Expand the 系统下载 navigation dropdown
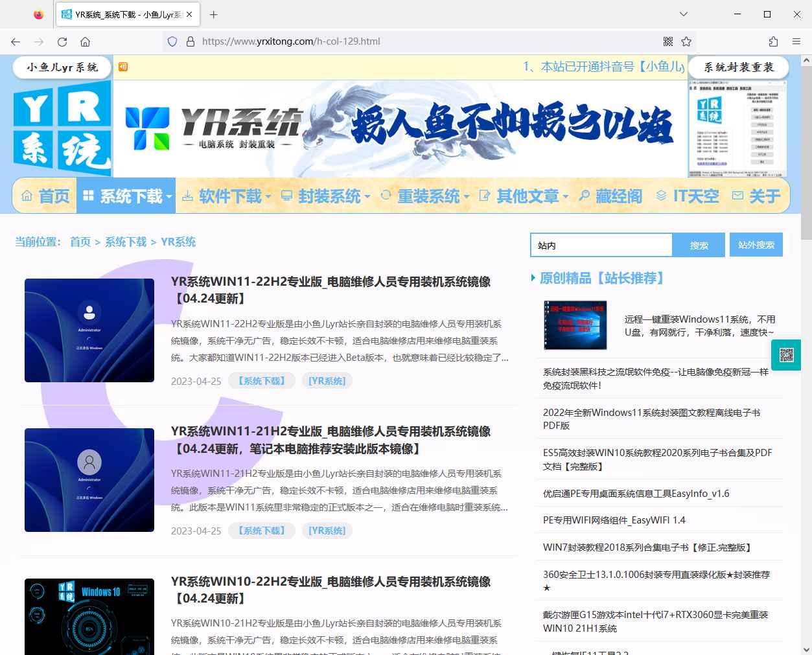 click(x=126, y=196)
